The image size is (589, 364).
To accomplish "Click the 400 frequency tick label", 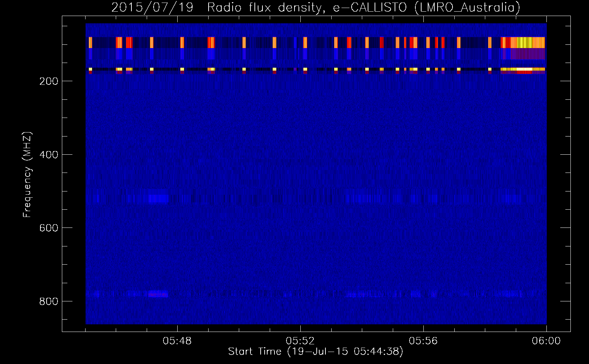I will [x=49, y=155].
